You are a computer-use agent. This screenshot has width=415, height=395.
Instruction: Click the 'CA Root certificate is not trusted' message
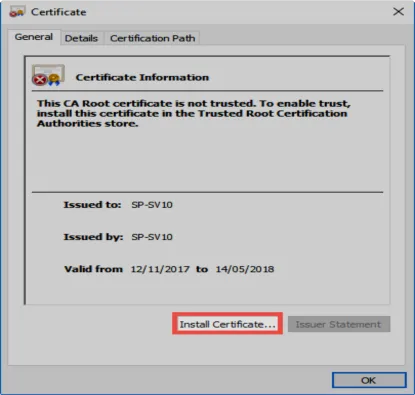[x=194, y=113]
